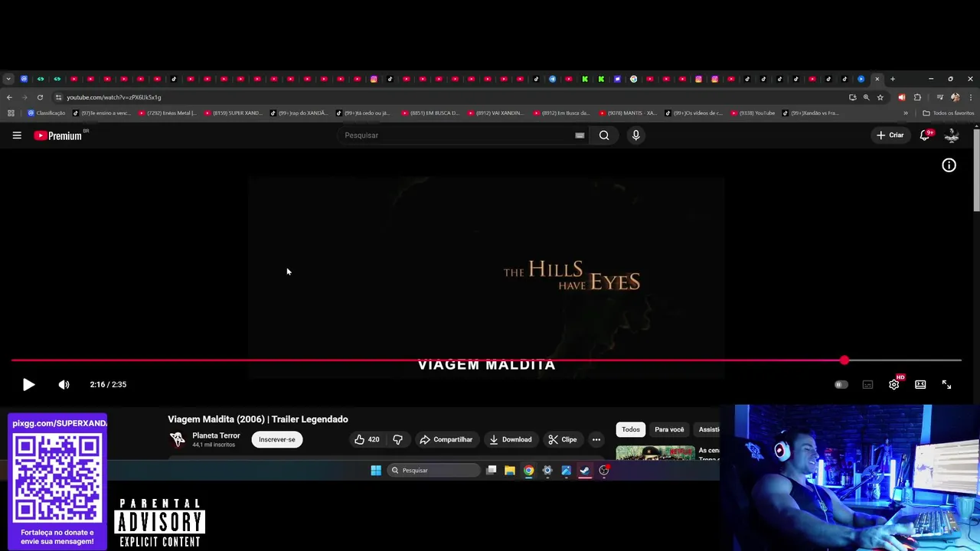Open File Explorer from taskbar

coord(510,471)
